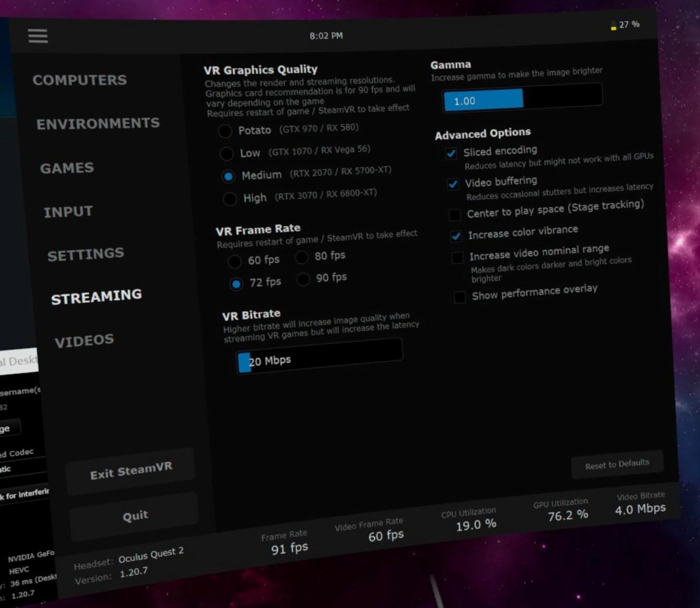Uncheck Increase color vibrance
The height and width of the screenshot is (608, 700).
pos(456,236)
